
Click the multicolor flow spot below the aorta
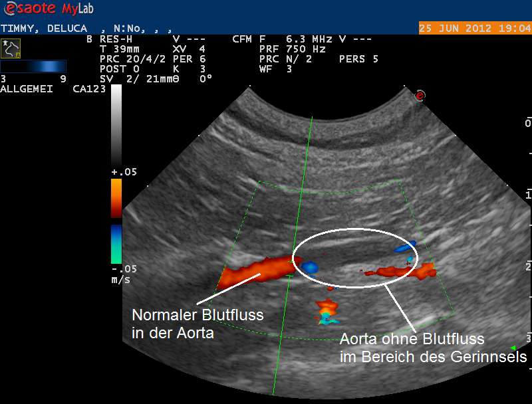tap(328, 310)
